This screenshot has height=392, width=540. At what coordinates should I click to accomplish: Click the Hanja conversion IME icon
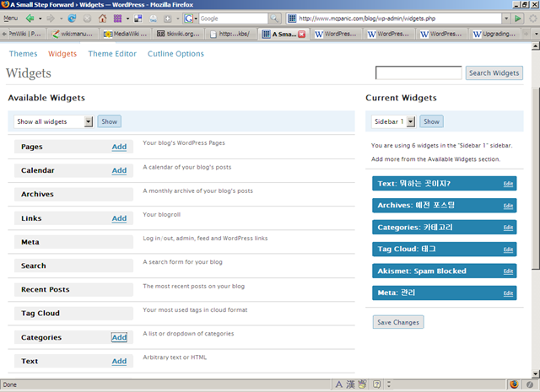pyautogui.click(x=350, y=384)
